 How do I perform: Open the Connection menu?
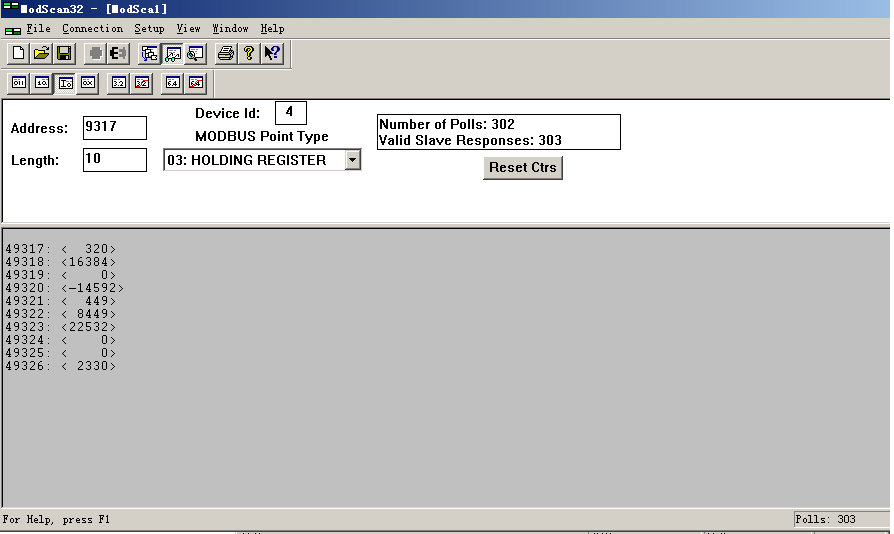tap(93, 29)
